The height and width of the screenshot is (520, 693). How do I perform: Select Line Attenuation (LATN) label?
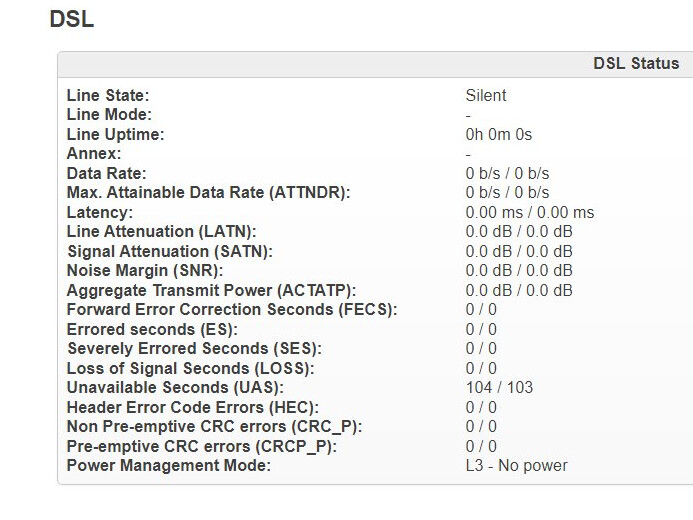(161, 232)
